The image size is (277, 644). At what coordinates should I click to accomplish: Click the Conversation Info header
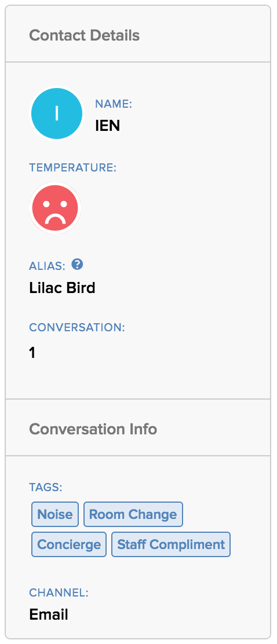[x=93, y=429]
